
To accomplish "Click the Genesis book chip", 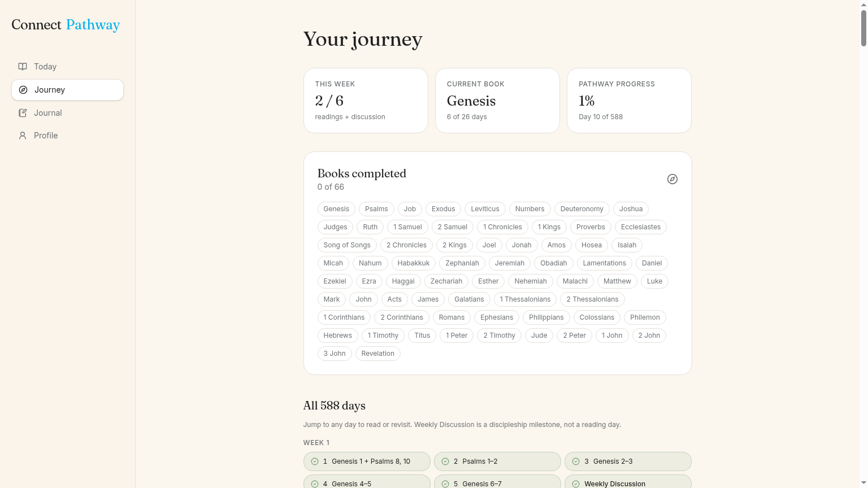I will [x=336, y=209].
